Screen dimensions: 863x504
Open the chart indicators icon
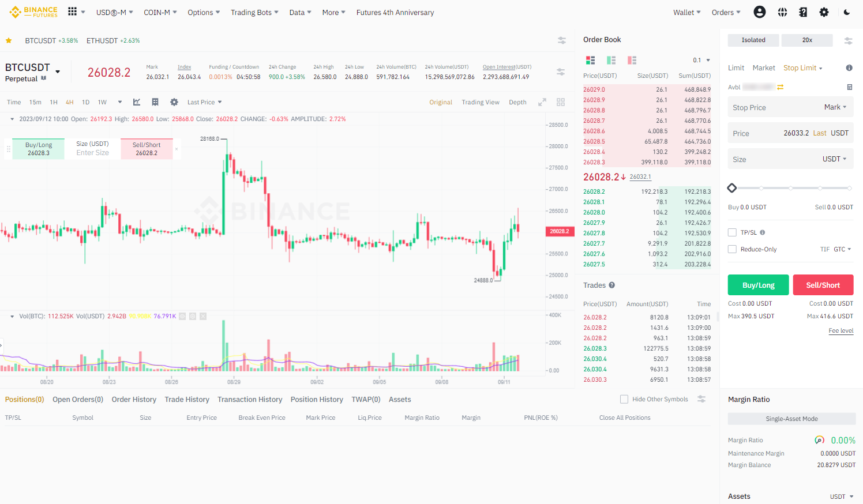click(137, 102)
